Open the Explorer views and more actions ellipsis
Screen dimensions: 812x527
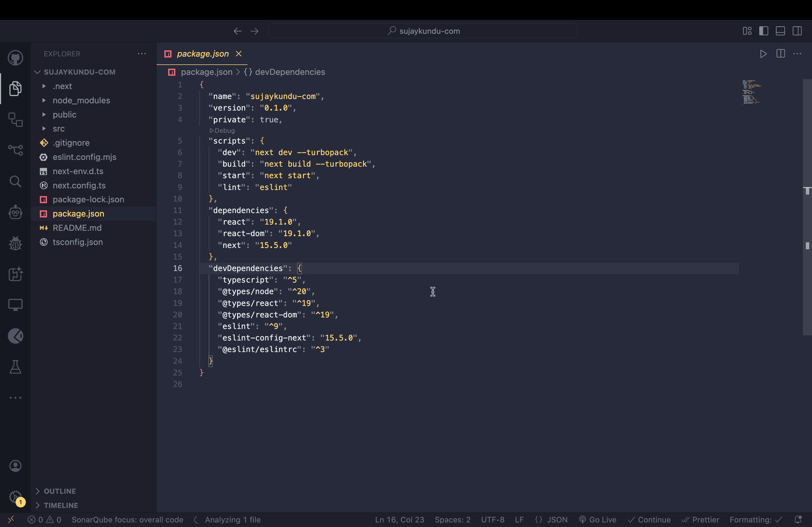(x=142, y=53)
